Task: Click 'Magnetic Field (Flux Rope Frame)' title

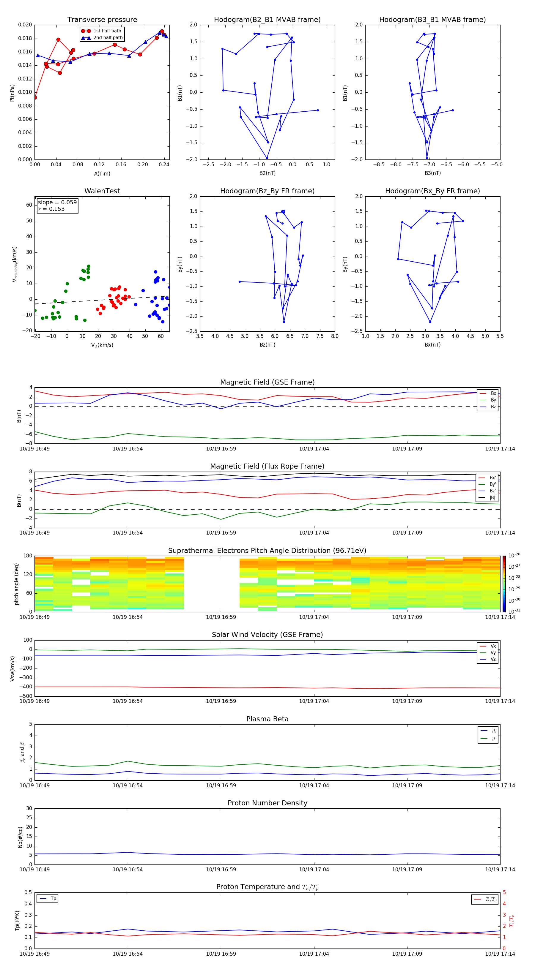Action: coord(267,467)
